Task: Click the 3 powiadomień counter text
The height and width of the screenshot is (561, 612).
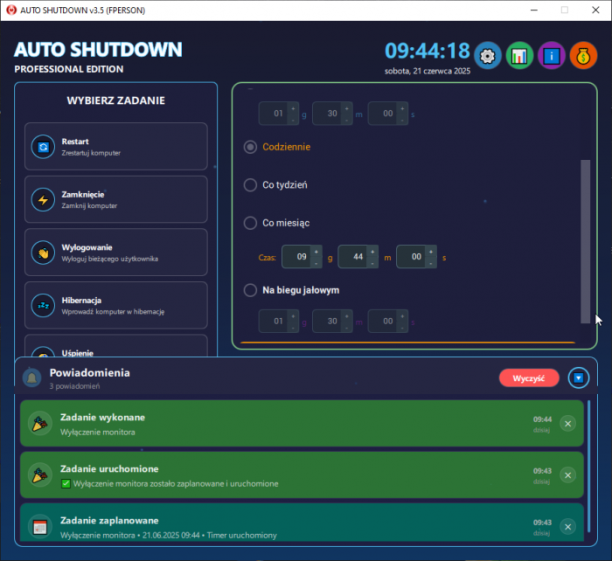Action: click(75, 386)
